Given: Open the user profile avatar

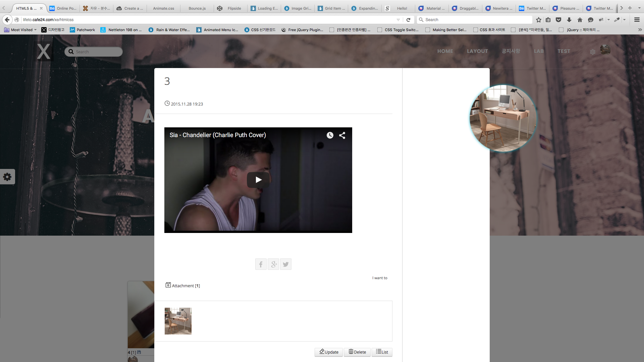Looking at the screenshot, I should tap(605, 50).
